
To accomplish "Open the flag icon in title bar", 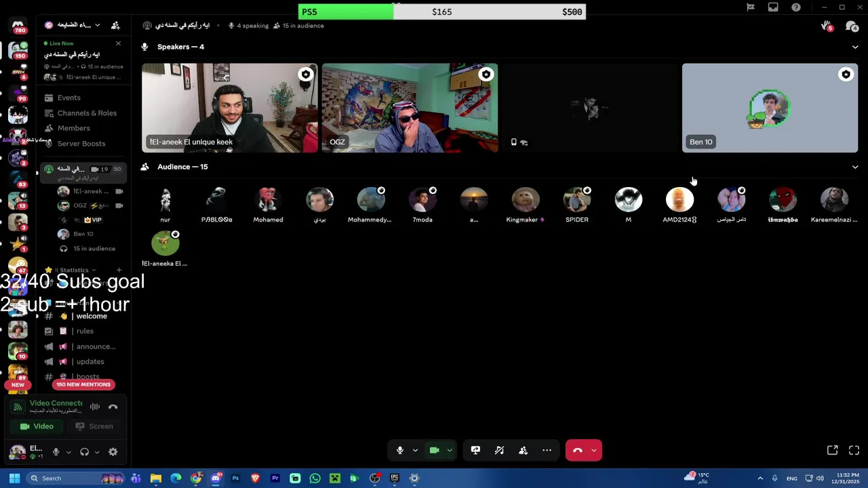I will (x=751, y=7).
